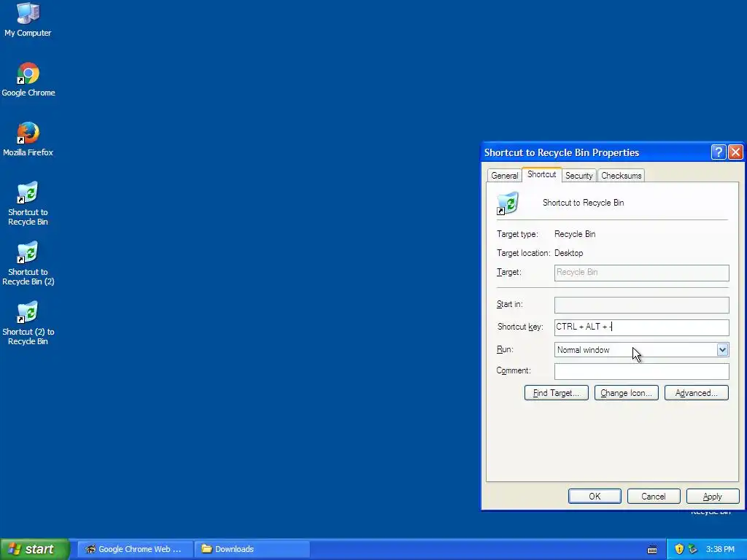
Task: Close the Properties dialog with the X
Action: (x=735, y=152)
